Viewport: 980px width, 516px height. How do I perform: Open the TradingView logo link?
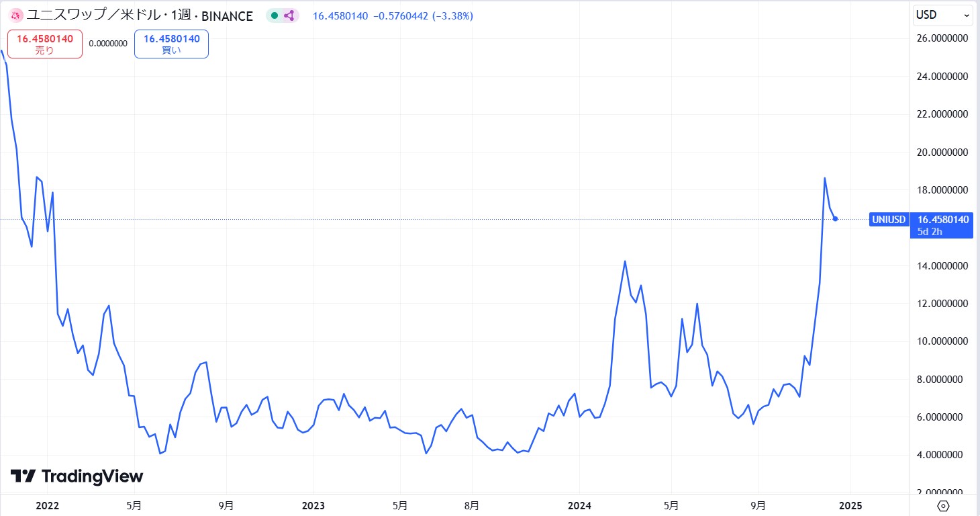(x=77, y=476)
